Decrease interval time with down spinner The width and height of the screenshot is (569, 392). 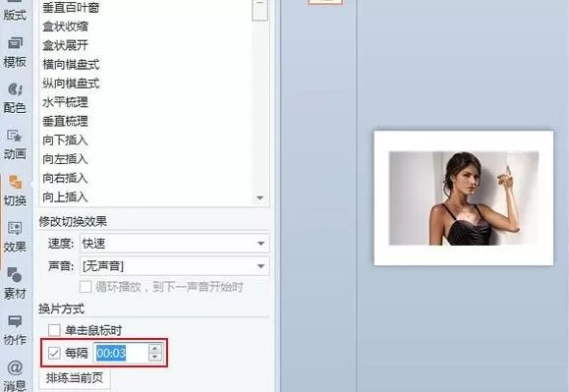click(x=155, y=358)
